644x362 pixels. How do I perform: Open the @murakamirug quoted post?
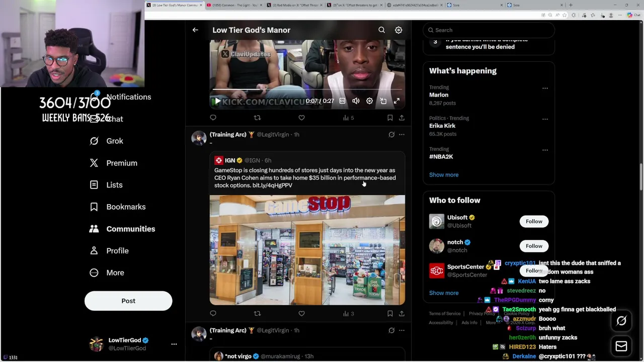tap(307, 355)
